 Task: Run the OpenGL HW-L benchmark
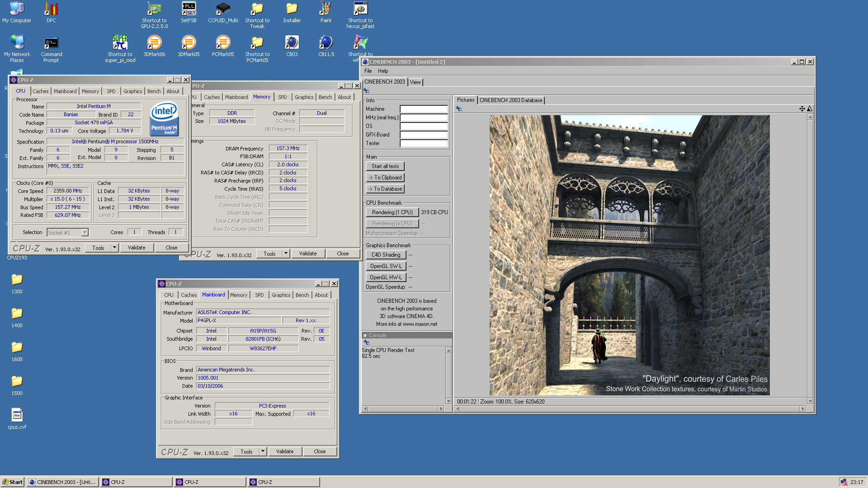point(386,277)
